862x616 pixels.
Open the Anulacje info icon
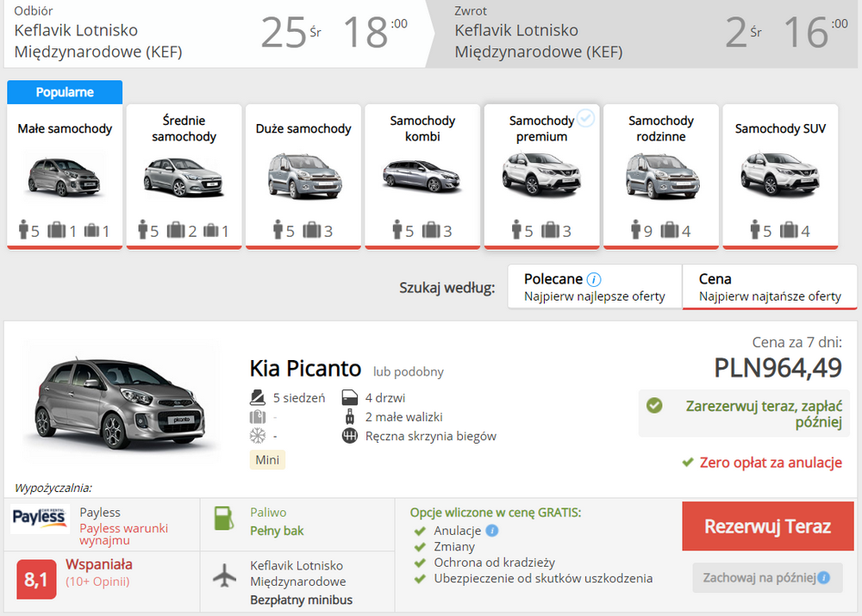(x=492, y=531)
